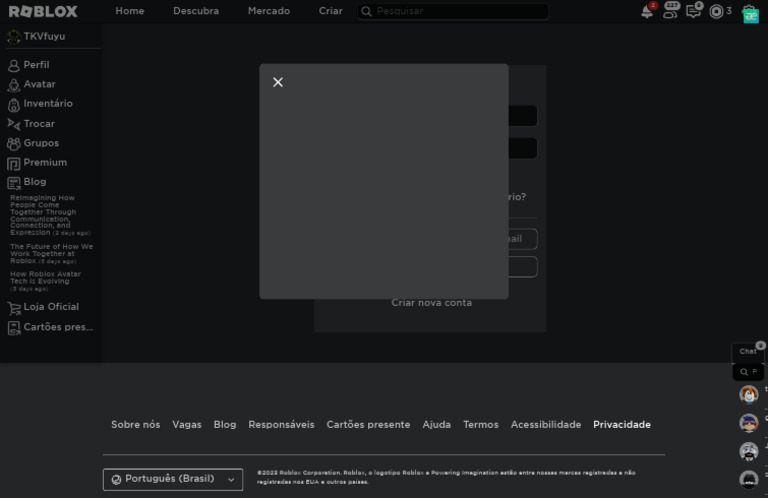The height and width of the screenshot is (498, 768).
Task: Open the messages icon in top bar
Action: coord(693,12)
